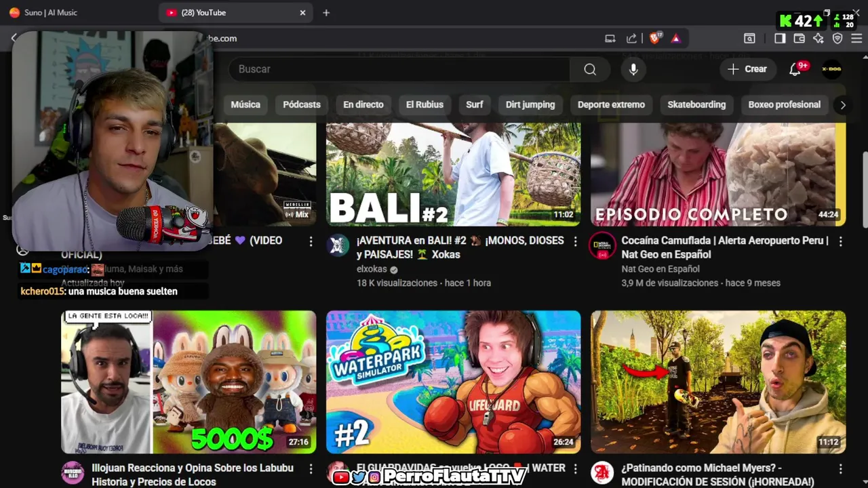868x488 pixels.
Task: Click the text "3,9 M de visualizaciones • hace 9 meses"
Action: 701,283
